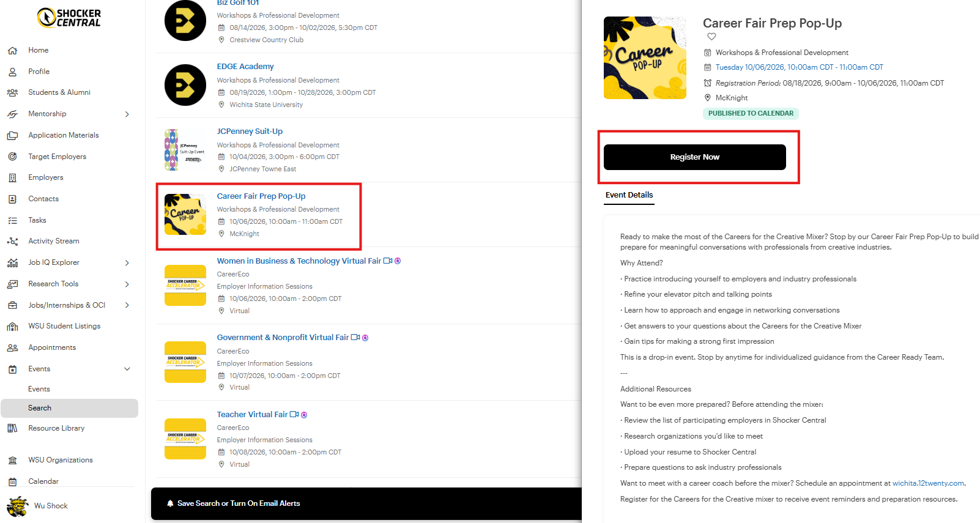The height and width of the screenshot is (523, 980).
Task: Expand the Job IQ Explorer chevron
Action: (127, 263)
